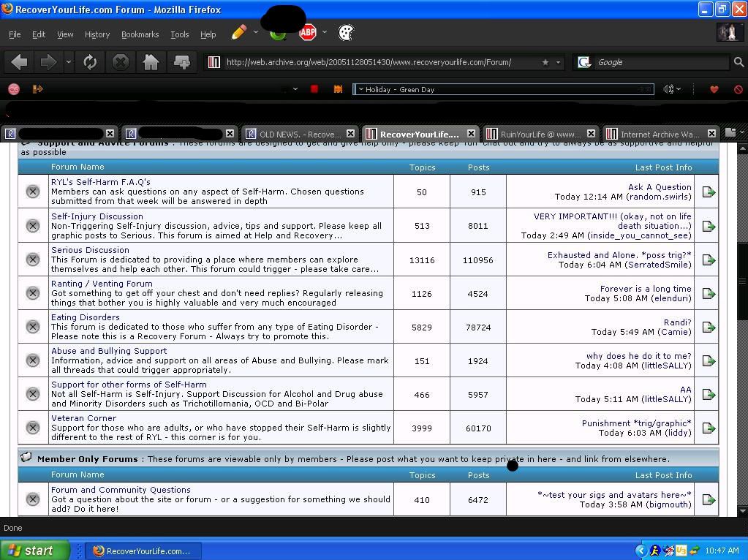Open last post arrow for Eating Disorders
The width and height of the screenshot is (748, 560).
point(708,327)
